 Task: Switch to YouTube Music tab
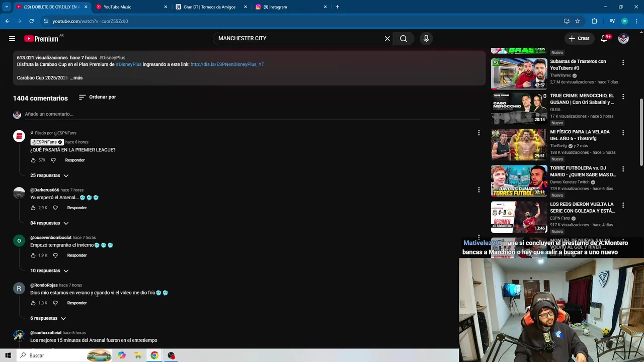coord(131,7)
